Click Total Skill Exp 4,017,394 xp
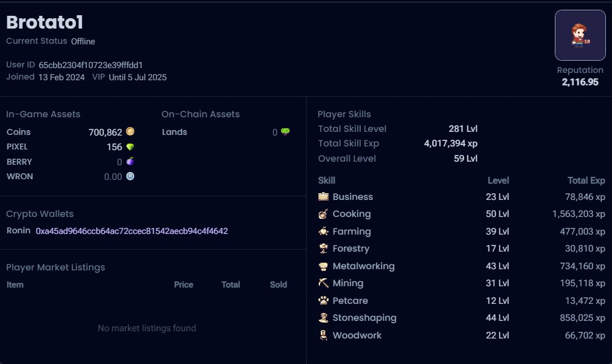 tap(451, 143)
